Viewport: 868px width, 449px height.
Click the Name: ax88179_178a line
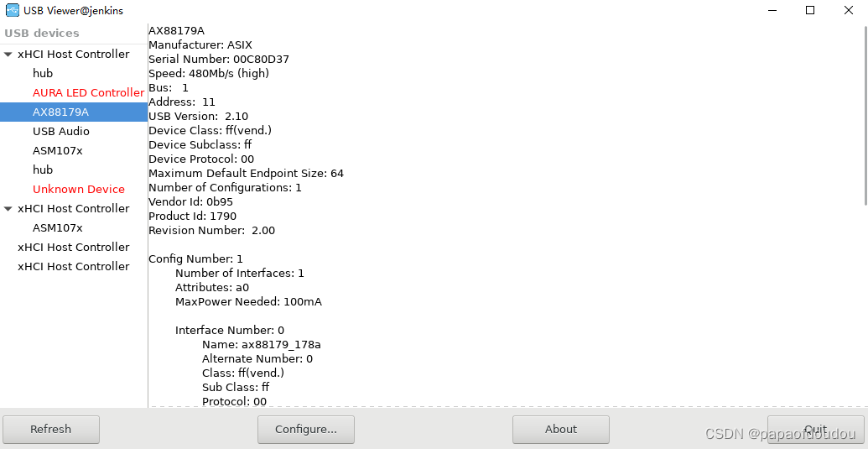click(262, 344)
